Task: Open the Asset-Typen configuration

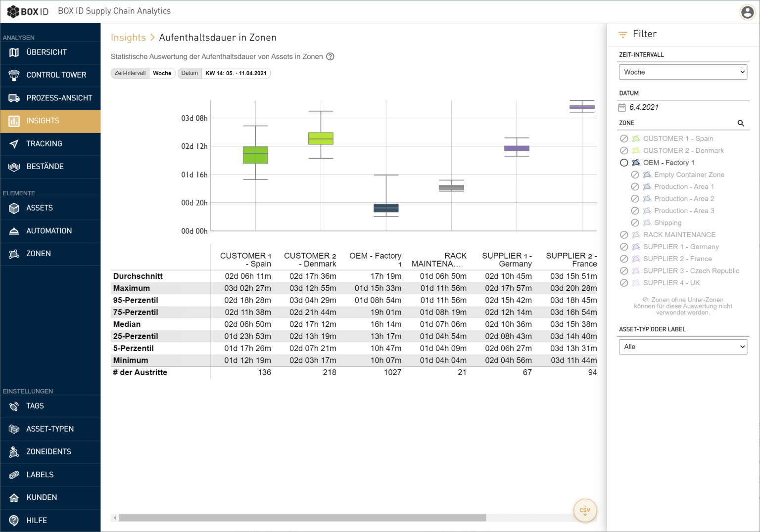Action: coord(49,429)
